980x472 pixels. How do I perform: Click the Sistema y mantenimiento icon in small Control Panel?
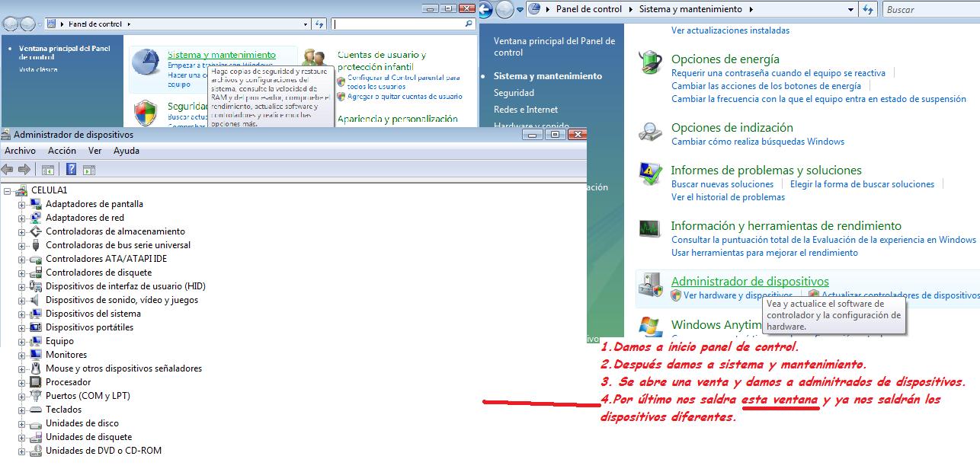point(146,62)
